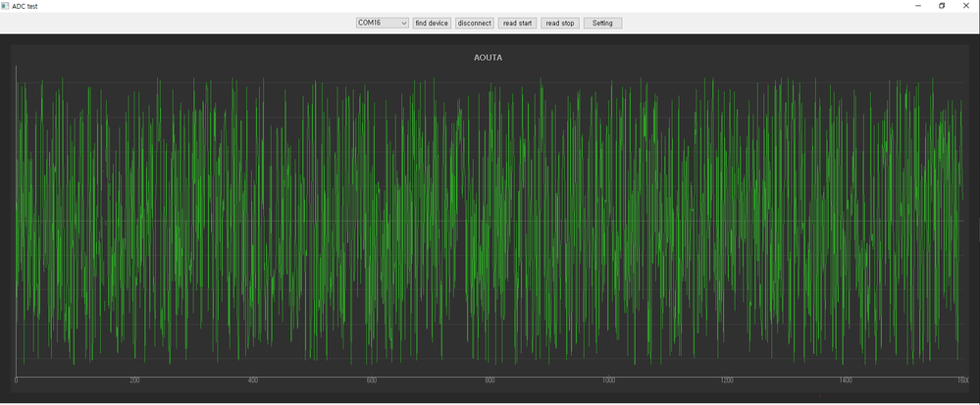Open the Setting dialog

[x=602, y=24]
